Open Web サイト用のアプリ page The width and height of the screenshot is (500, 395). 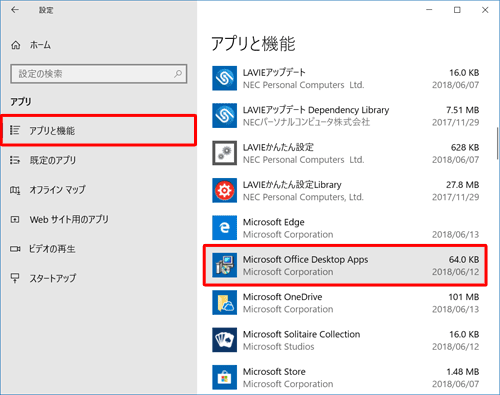[x=98, y=219]
